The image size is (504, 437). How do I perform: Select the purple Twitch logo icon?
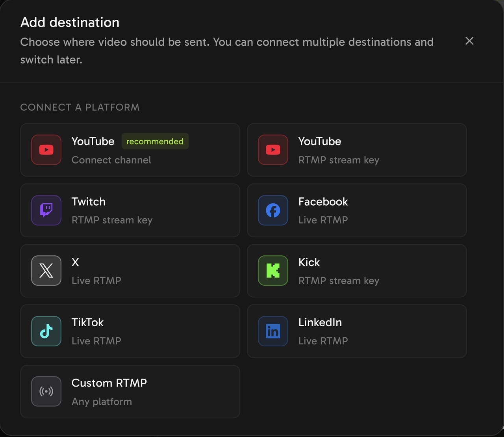(46, 210)
